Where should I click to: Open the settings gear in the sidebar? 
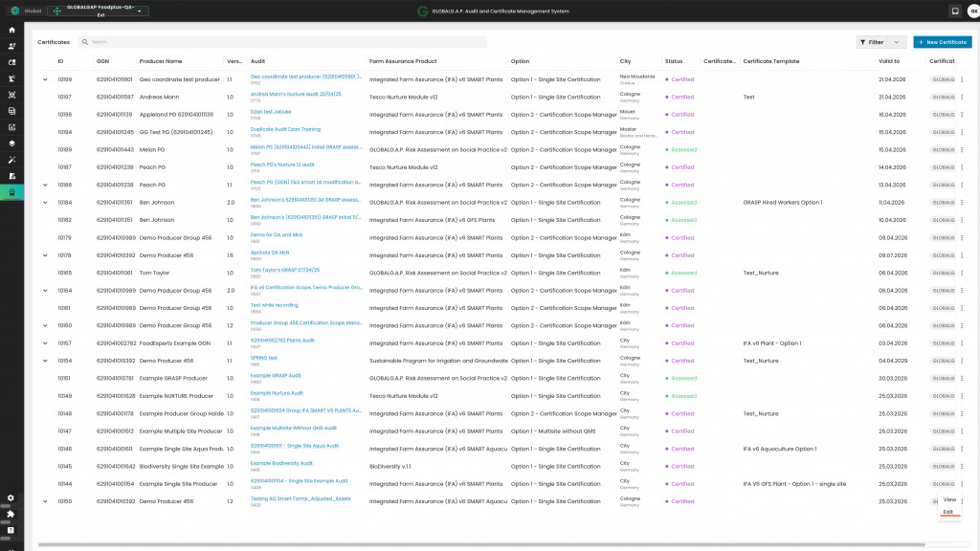(x=11, y=497)
